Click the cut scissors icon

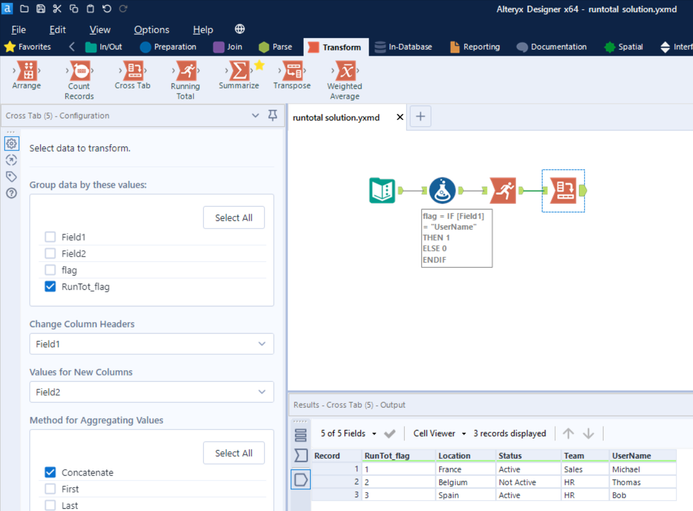57,9
